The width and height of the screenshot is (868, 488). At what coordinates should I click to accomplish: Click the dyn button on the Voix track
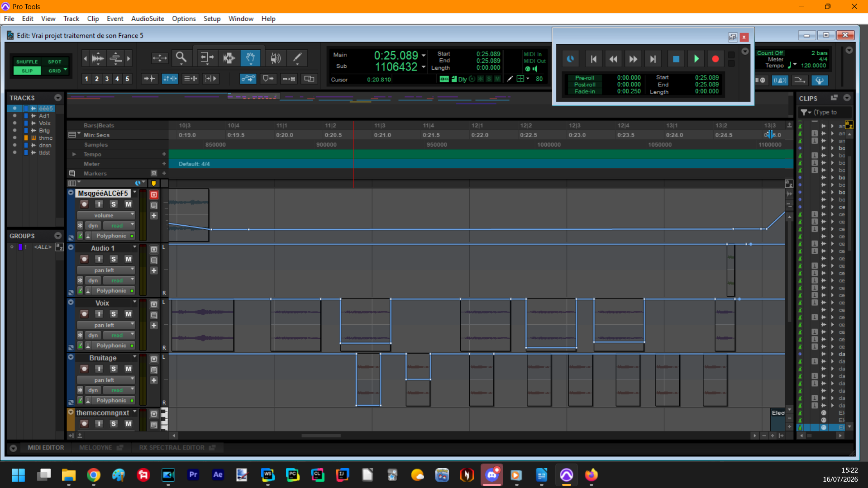pos(93,335)
